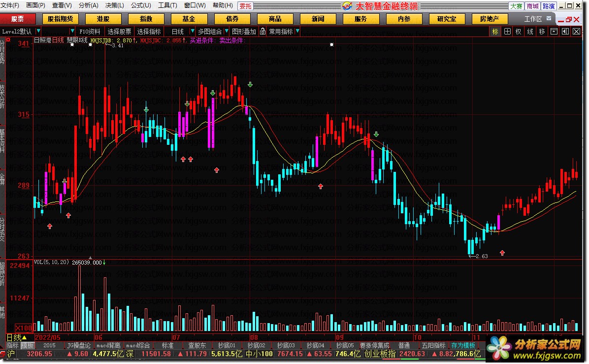589x364 pixels.
Task: Click the red gear icon at chart corner
Action: 8,40
